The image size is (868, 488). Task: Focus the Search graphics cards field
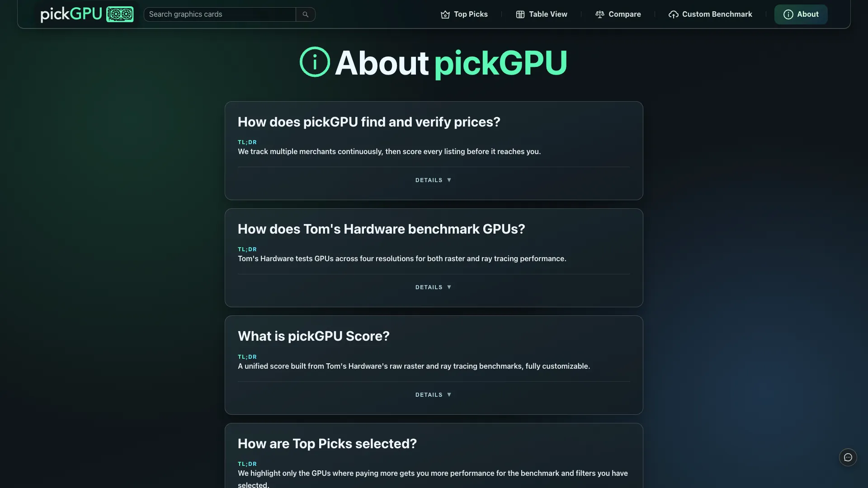220,14
